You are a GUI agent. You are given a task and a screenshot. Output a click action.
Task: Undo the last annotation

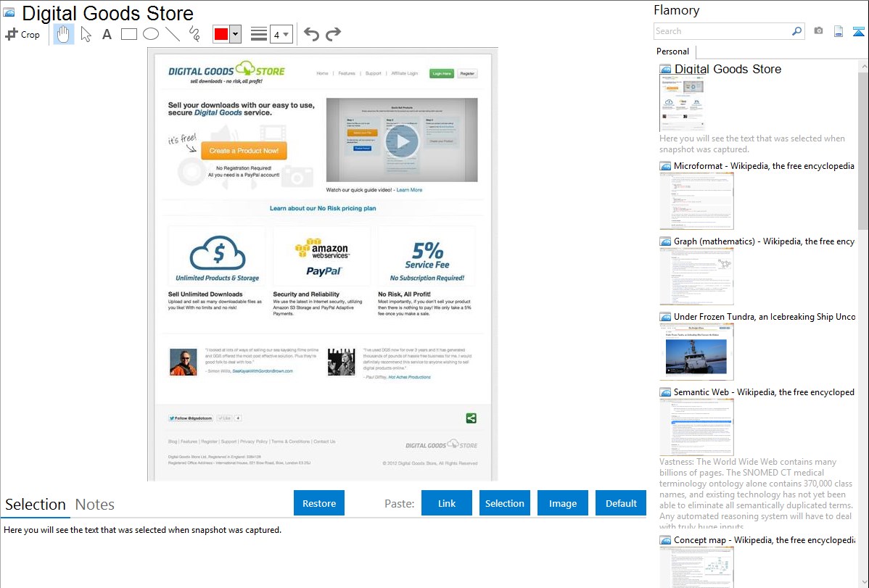pos(311,34)
